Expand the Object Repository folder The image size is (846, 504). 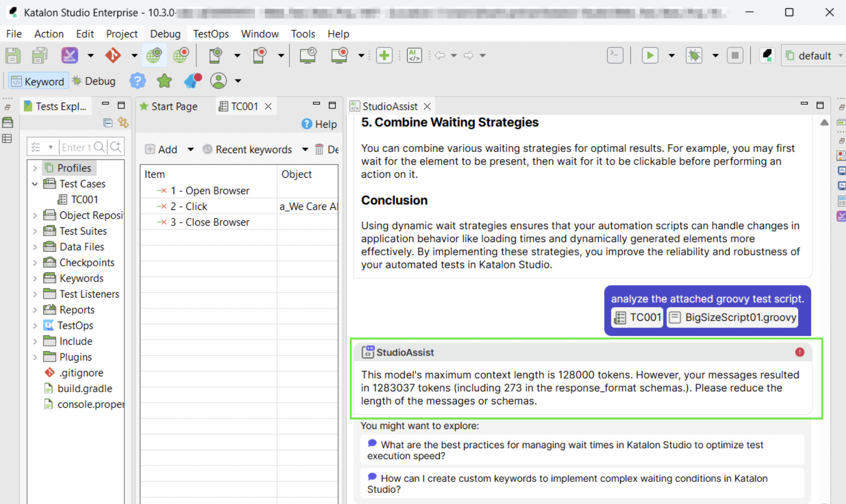coord(35,215)
